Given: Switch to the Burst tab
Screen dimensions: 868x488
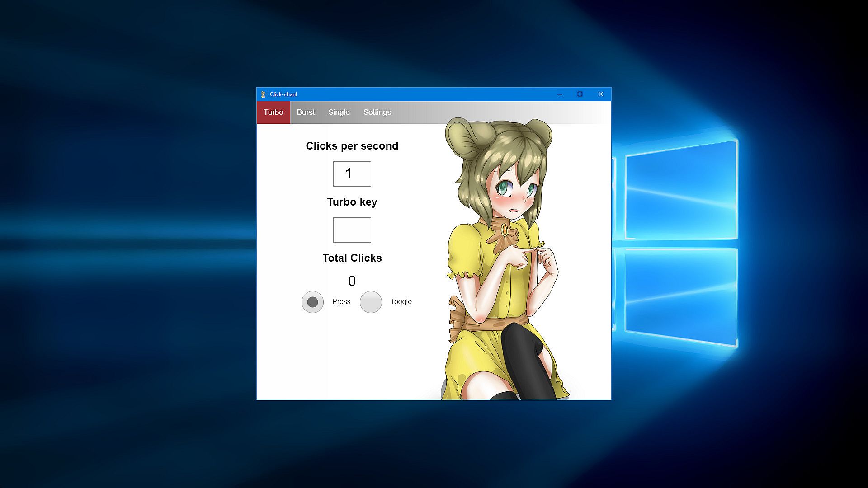Looking at the screenshot, I should coord(306,112).
